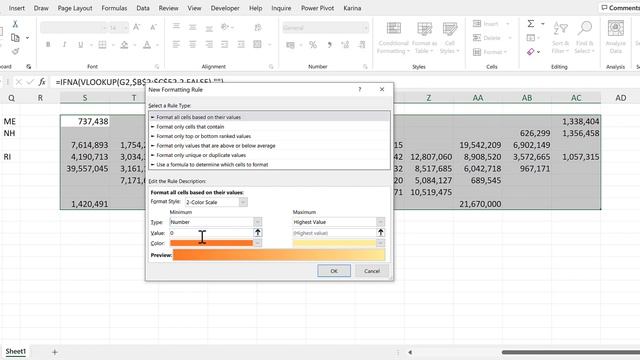Apply Percent Style format

(313, 44)
